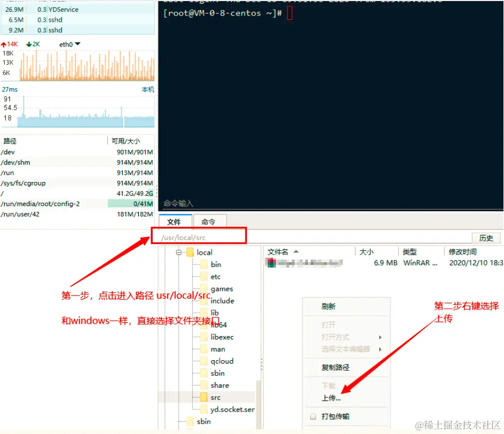Select the YDService process row
This screenshot has width=504, height=434.
click(78, 9)
